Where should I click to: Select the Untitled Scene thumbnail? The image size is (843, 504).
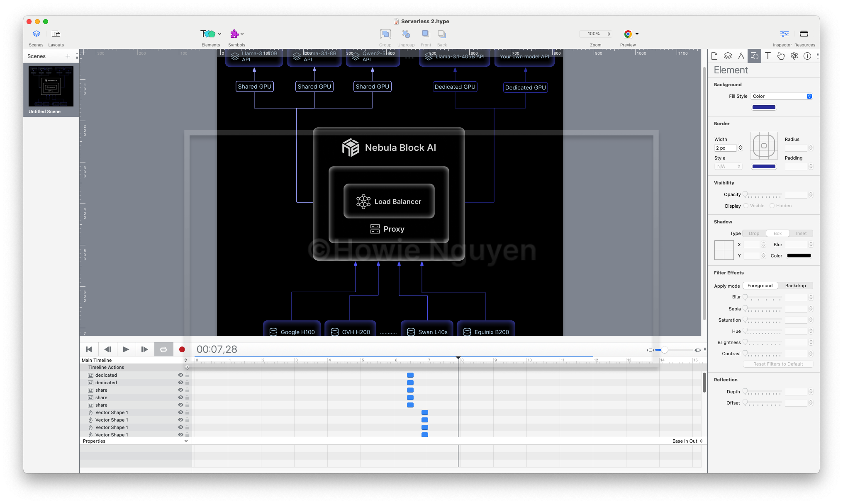tap(51, 86)
